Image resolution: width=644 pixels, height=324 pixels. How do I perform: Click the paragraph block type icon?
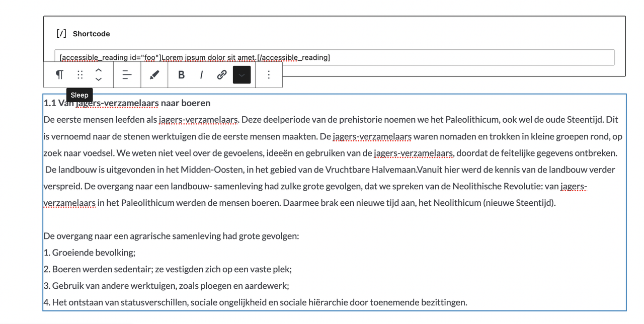pyautogui.click(x=59, y=75)
